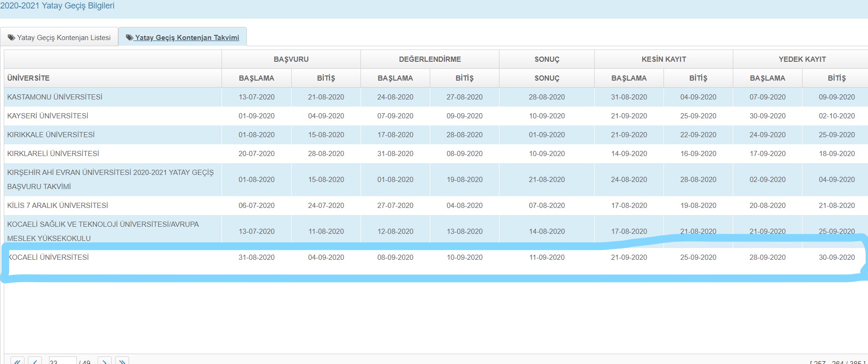The image size is (868, 364).
Task: Click the SONUÇ sub-header in the second header row
Action: [547, 78]
